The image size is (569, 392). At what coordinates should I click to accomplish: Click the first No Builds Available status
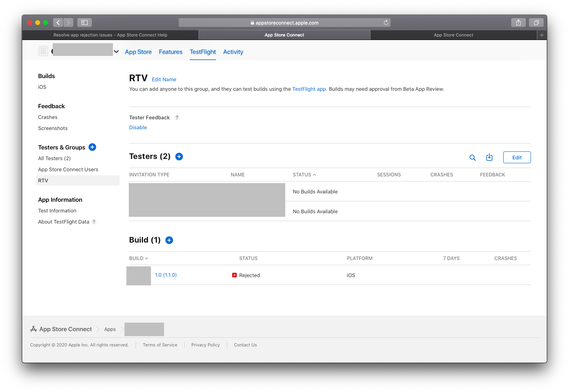point(315,192)
